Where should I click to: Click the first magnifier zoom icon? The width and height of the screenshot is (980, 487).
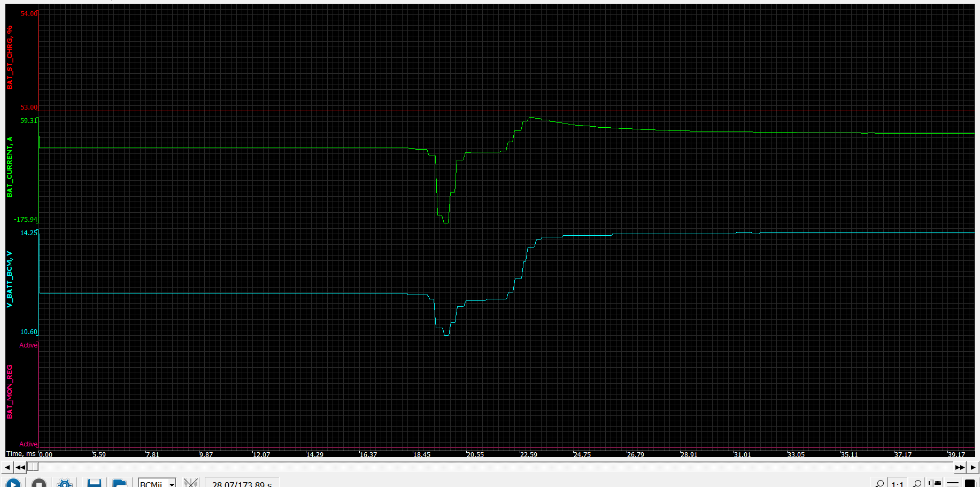tap(879, 484)
